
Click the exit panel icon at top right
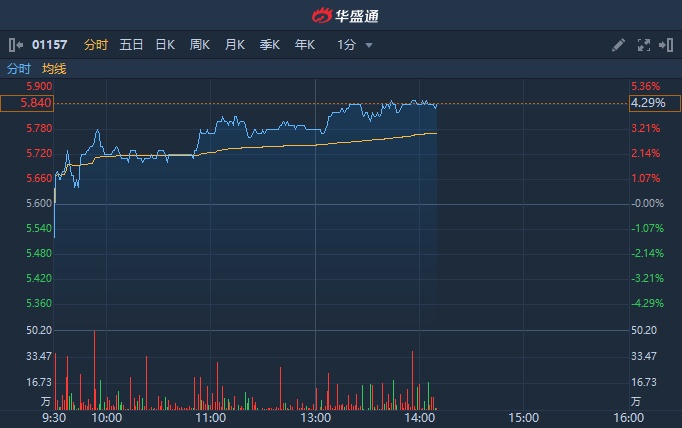point(665,45)
